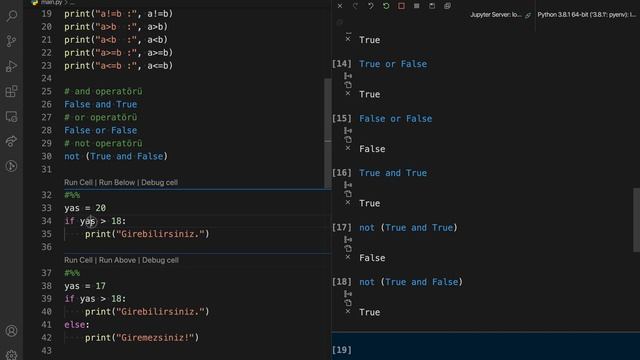Screen dimensions: 640x360
Task: Delete cell 16 with its X icon
Action: click(x=348, y=202)
